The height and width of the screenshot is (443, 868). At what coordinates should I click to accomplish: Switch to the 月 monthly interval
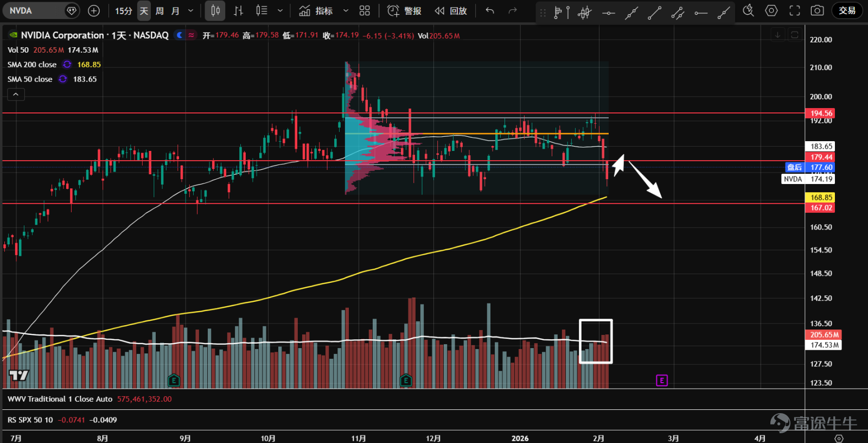175,10
